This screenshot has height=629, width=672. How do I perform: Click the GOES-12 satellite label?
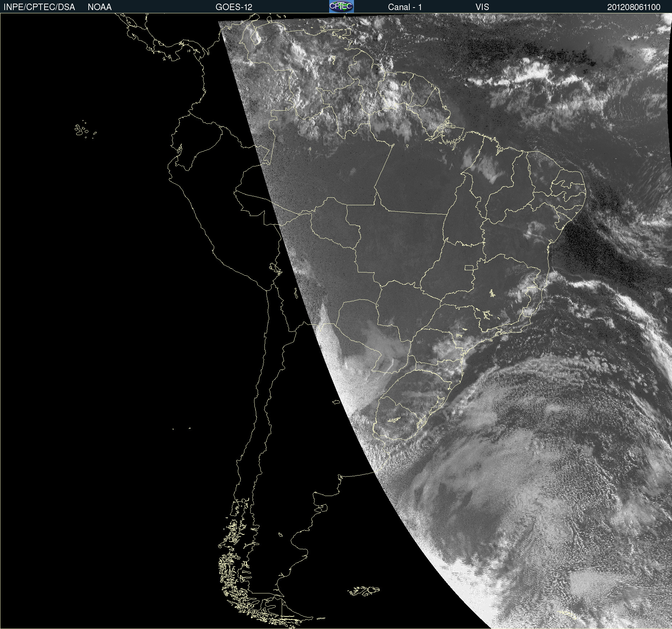click(234, 7)
